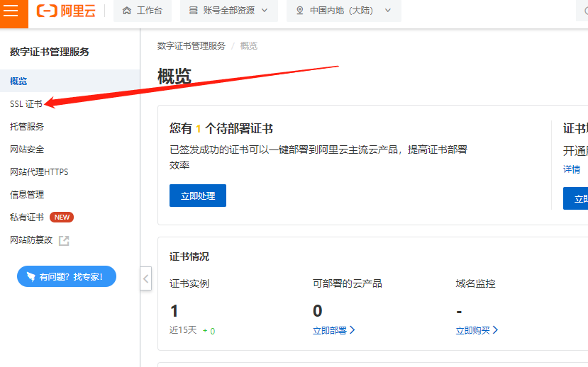Screen dimensions: 588x367
Task: Click the 可部署的云产品 count 0
Action: click(x=317, y=311)
